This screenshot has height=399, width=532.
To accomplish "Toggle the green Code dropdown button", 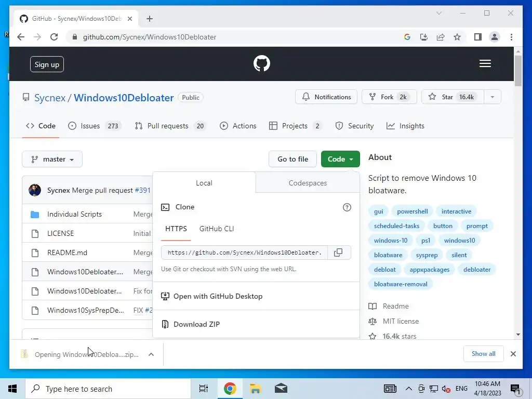I will pyautogui.click(x=340, y=159).
